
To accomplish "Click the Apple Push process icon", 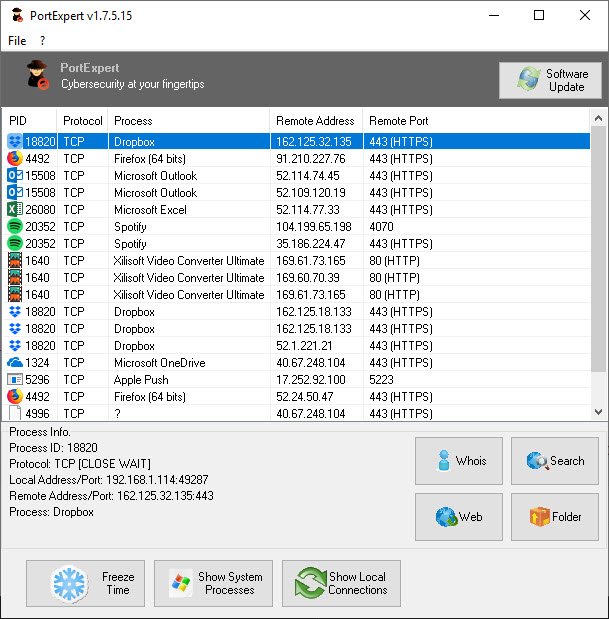I will [x=15, y=379].
